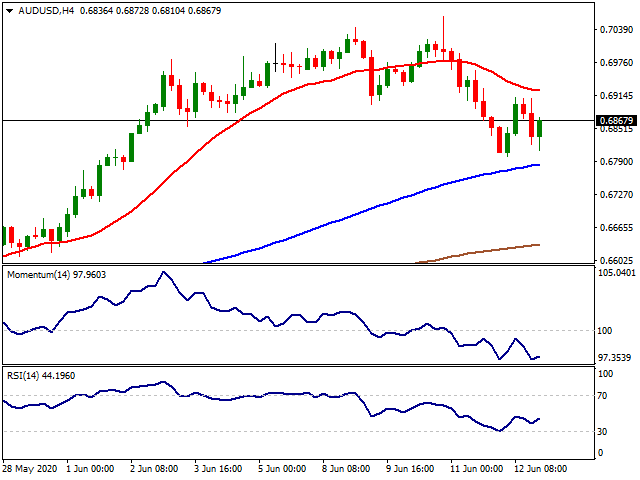The image size is (640, 480).
Task: Click the RSI 30 level label
Action: pyautogui.click(x=602, y=431)
